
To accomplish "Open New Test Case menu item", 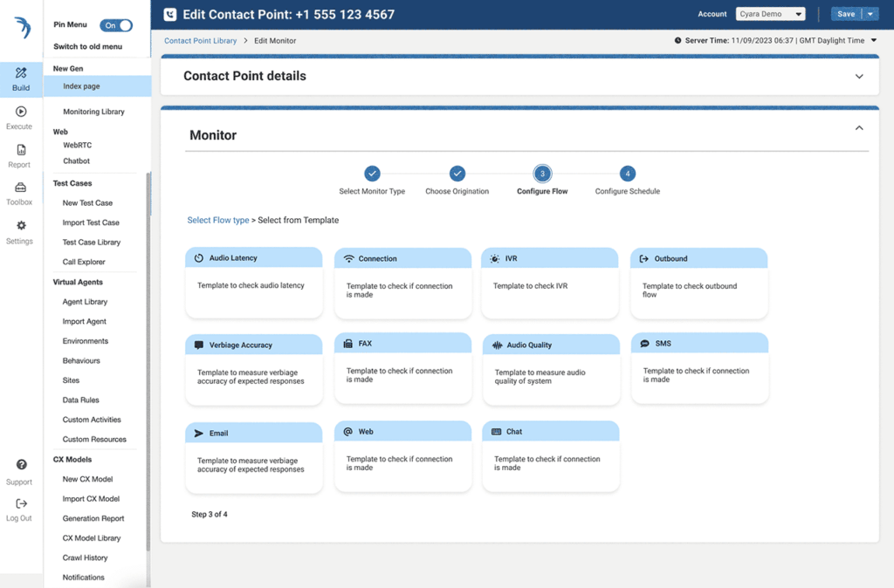I will pos(87,203).
